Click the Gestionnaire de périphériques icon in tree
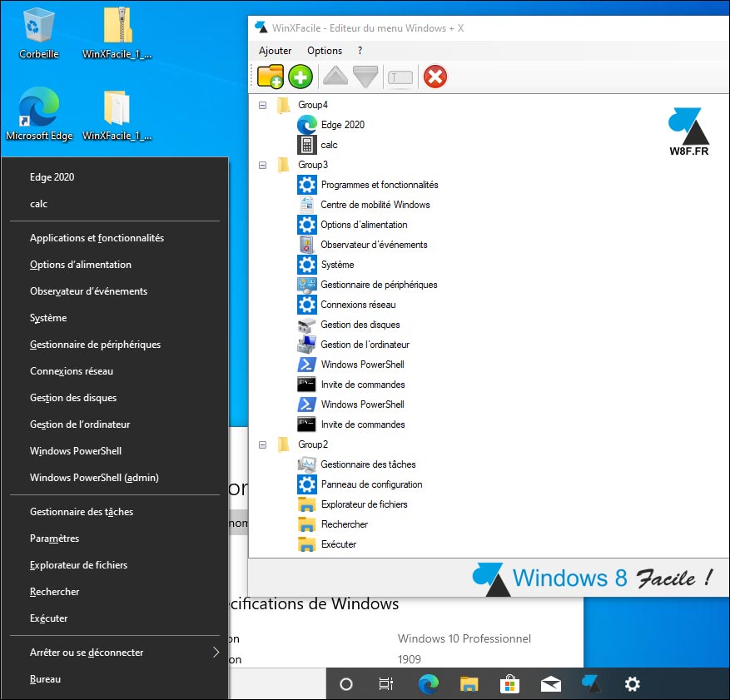The height and width of the screenshot is (700, 730). tap(307, 285)
